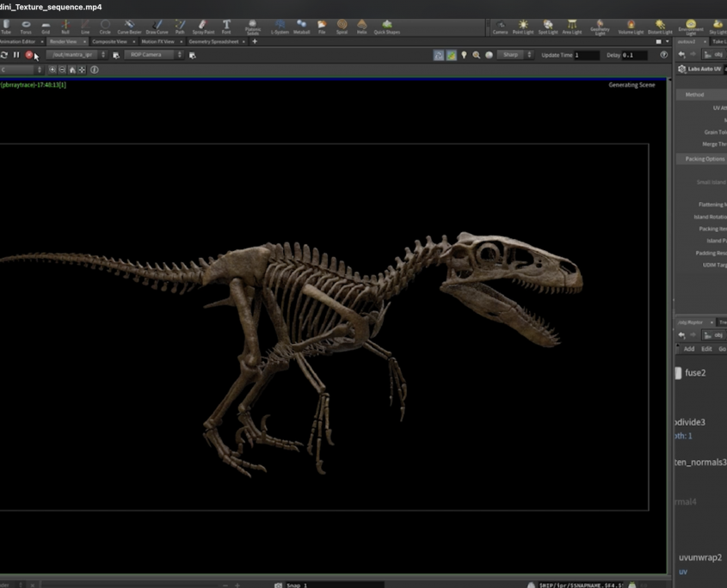Image resolution: width=727 pixels, height=588 pixels.
Task: Select the fuse2 node
Action: pos(678,373)
